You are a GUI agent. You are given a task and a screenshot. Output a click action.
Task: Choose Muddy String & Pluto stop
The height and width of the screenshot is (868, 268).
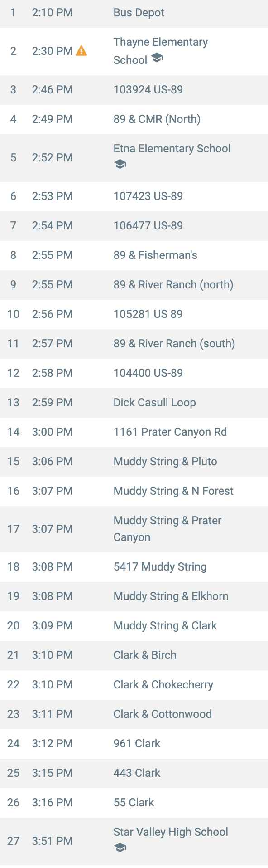point(134,462)
